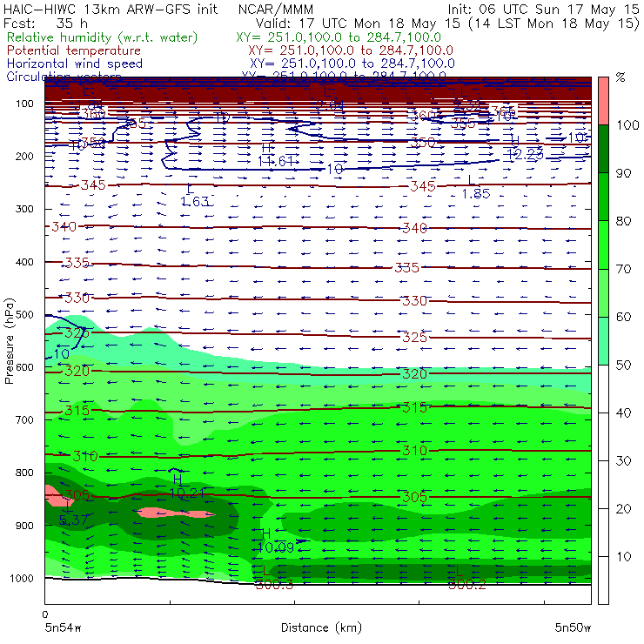The image size is (644, 644).
Task: Click the pressure axis tick label 600
Action: (x=24, y=366)
